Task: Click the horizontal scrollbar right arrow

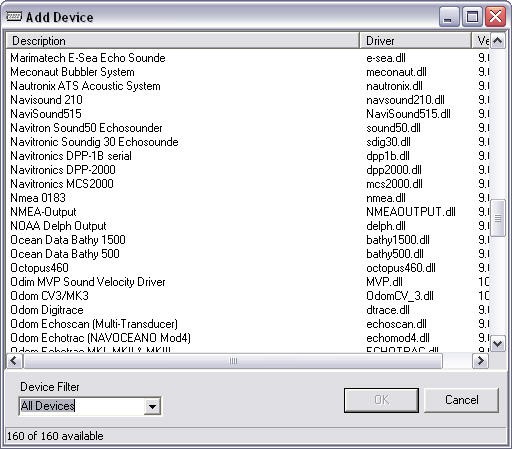Action: (x=480, y=361)
